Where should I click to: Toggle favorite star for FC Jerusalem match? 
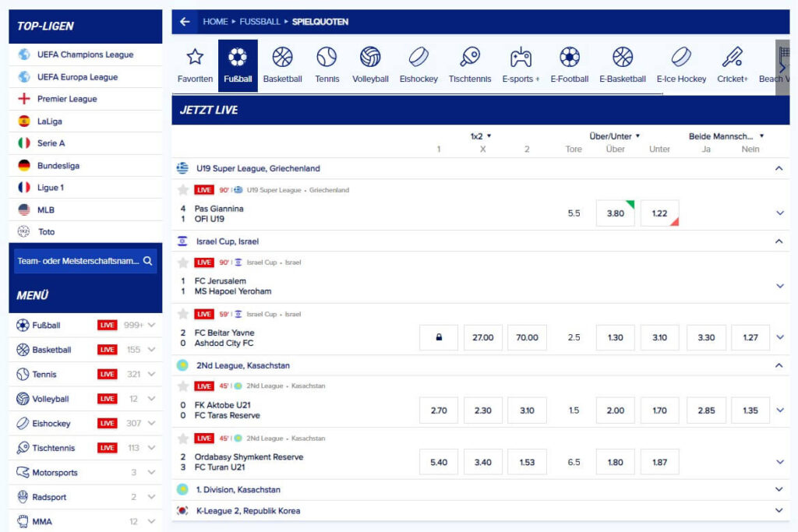pos(183,262)
